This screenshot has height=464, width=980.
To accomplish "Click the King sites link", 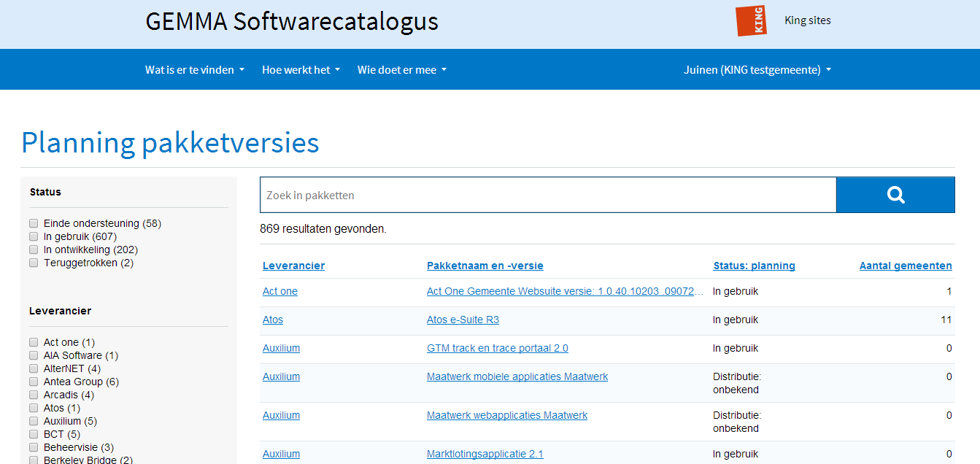I will click(808, 20).
